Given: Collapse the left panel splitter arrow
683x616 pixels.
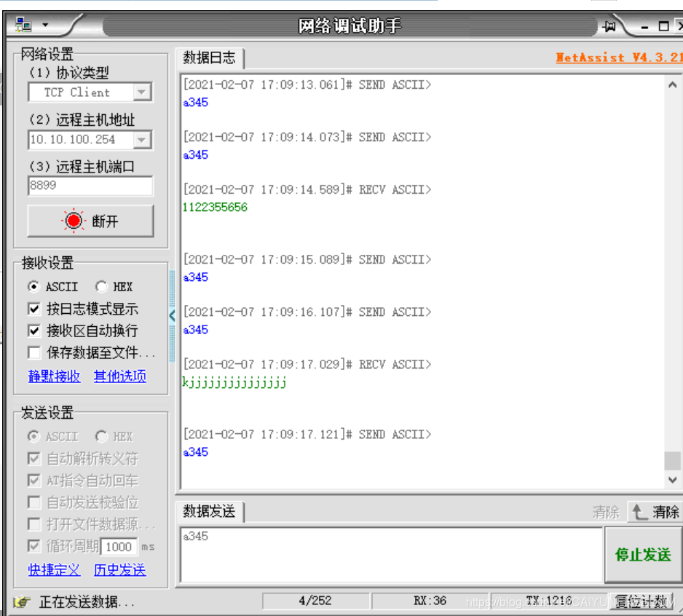Looking at the screenshot, I should [x=172, y=315].
